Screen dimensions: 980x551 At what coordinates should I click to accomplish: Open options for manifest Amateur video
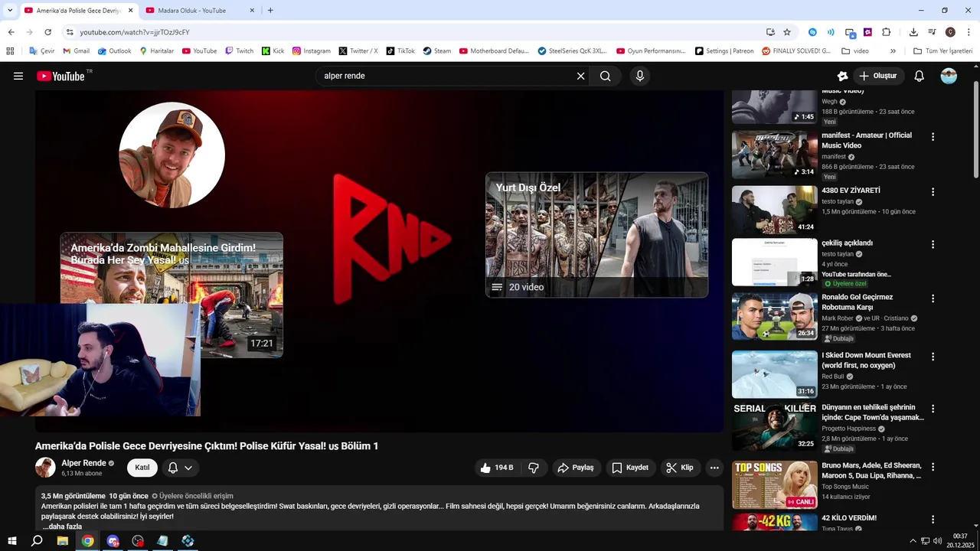point(933,137)
